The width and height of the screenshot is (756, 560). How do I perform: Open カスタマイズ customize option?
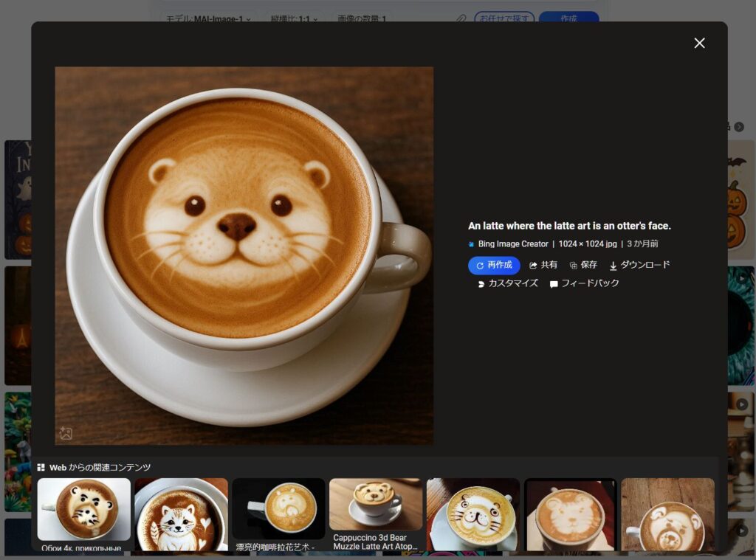508,283
